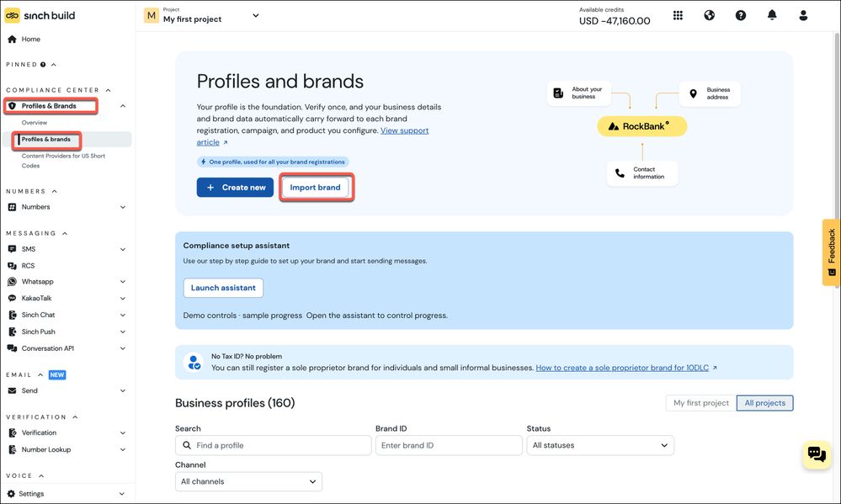Open the chat support bubble icon
The image size is (841, 504).
[817, 454]
